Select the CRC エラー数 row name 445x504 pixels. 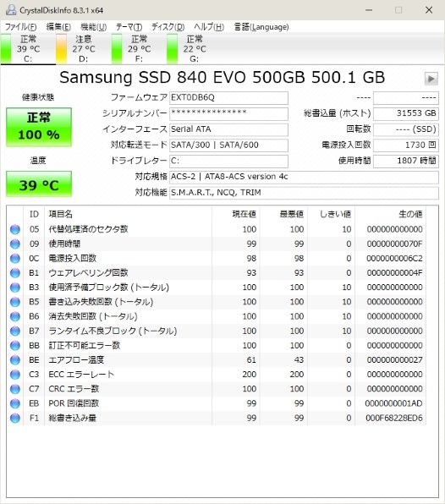click(74, 389)
